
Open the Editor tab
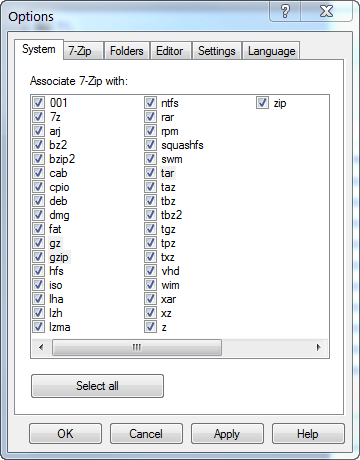(x=170, y=51)
